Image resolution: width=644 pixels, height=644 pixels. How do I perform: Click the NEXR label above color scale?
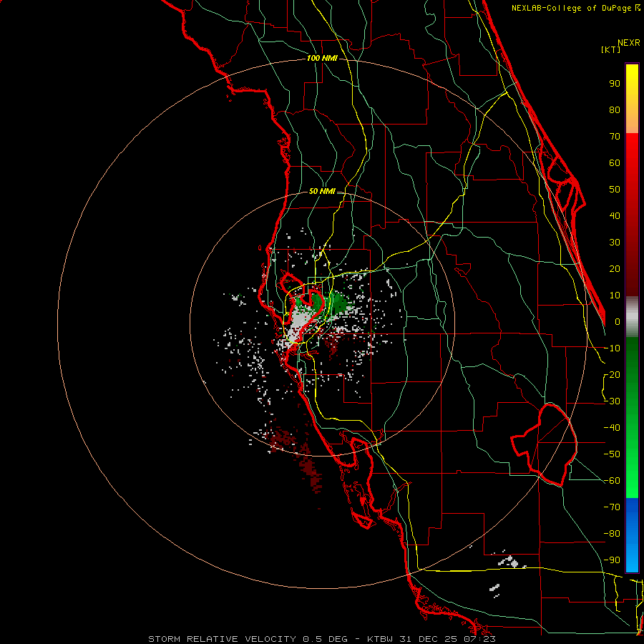pos(629,43)
